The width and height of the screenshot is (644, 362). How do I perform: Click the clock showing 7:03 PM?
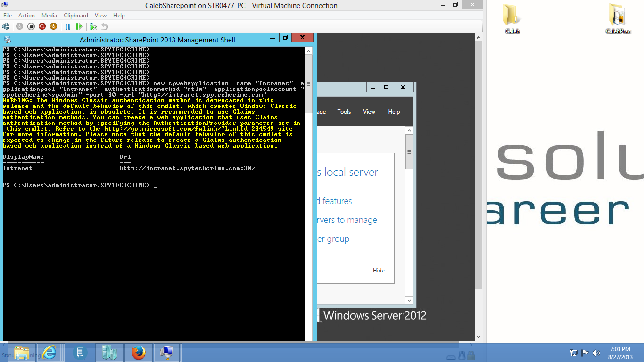[x=620, y=349]
